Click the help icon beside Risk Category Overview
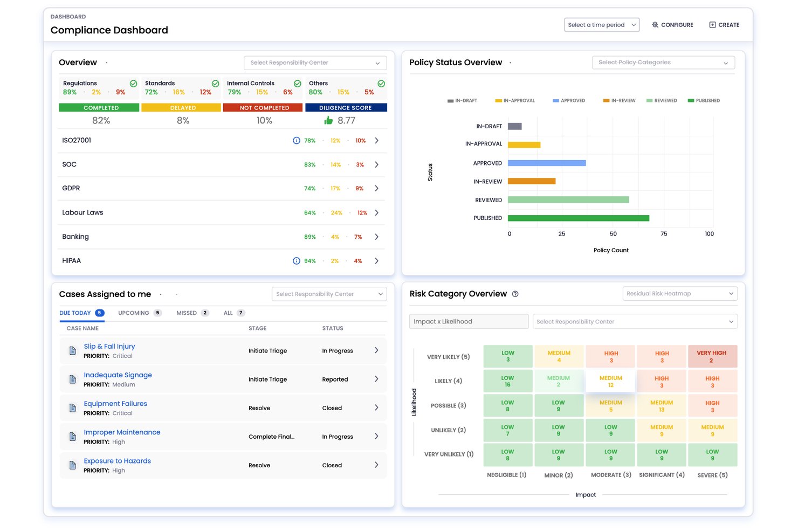The image size is (798, 532). pos(515,294)
